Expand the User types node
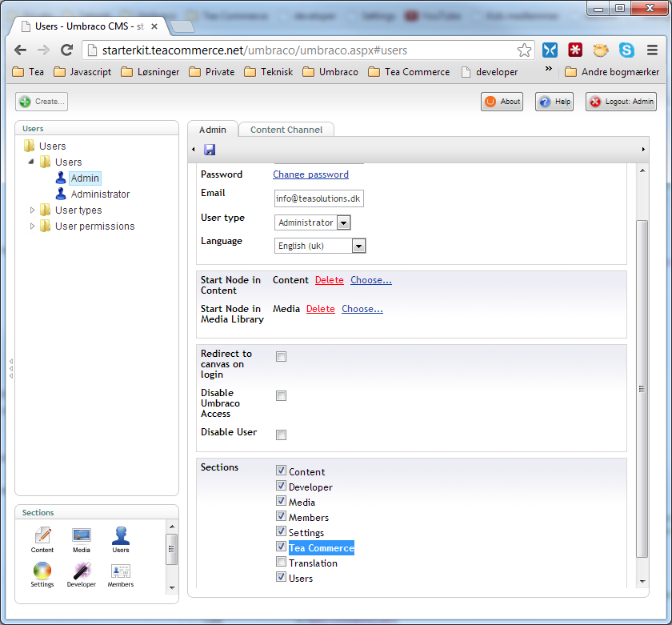The width and height of the screenshot is (672, 625). (32, 210)
